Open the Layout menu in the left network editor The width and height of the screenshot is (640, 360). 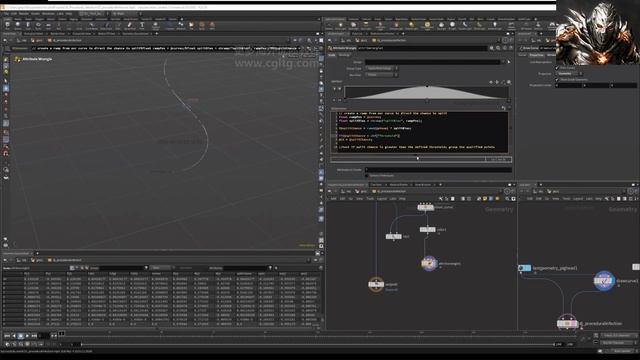coord(382,199)
